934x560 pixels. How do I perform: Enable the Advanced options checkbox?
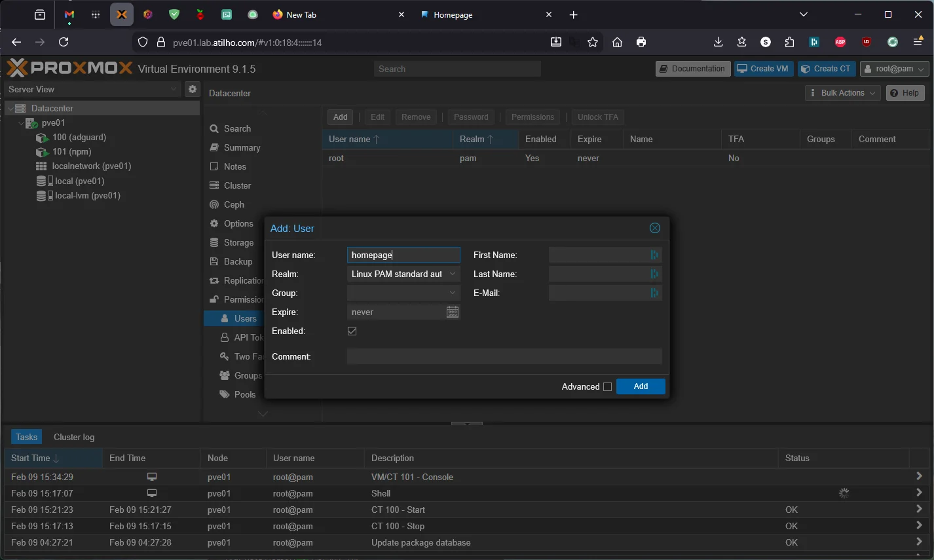[608, 386]
